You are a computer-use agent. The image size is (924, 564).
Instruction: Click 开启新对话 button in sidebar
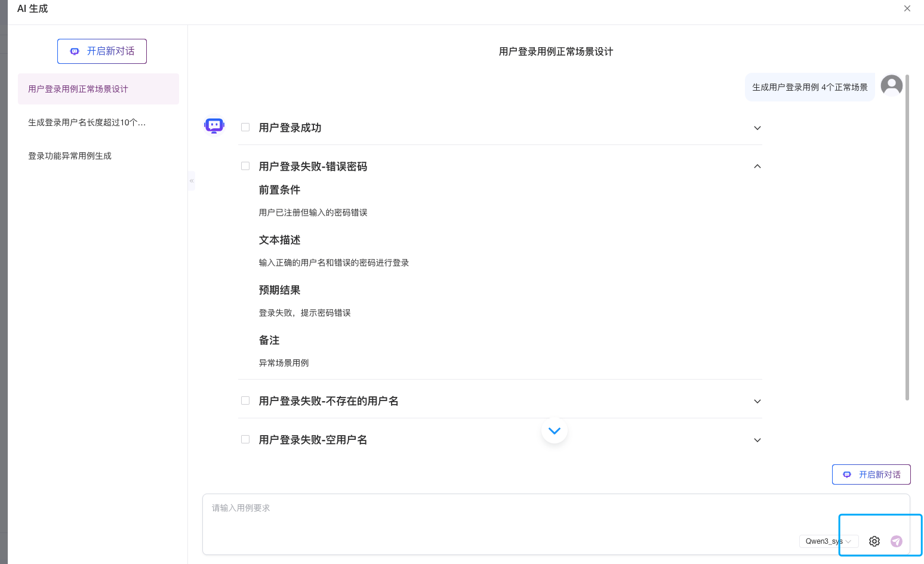point(102,51)
